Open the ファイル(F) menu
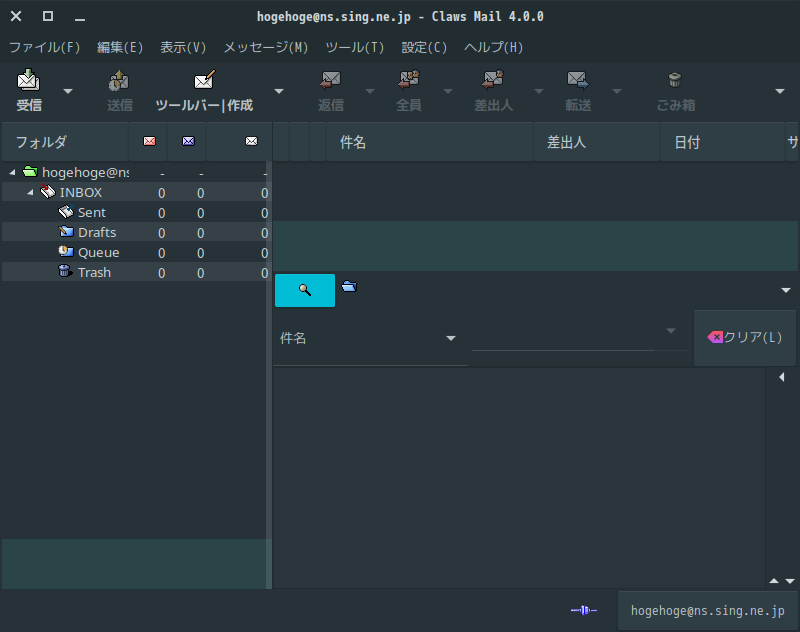 click(45, 47)
